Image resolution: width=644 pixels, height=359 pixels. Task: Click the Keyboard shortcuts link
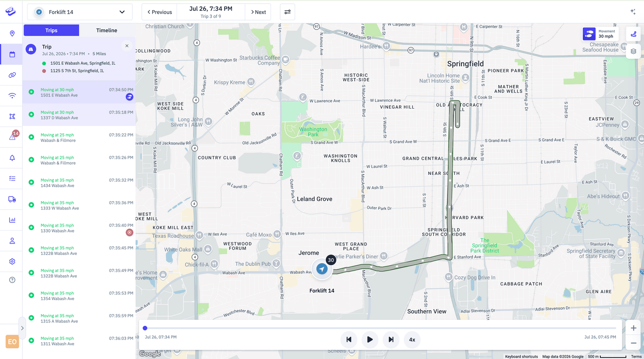pos(521,357)
